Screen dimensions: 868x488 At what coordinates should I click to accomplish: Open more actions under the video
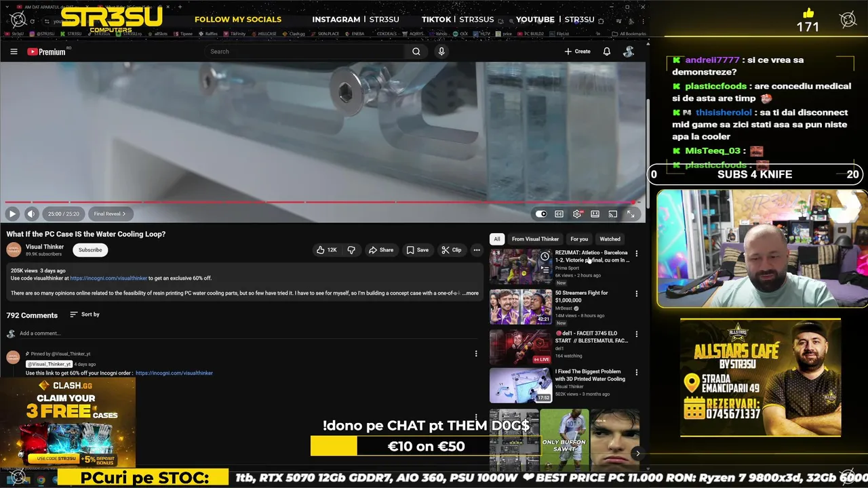[x=477, y=250]
